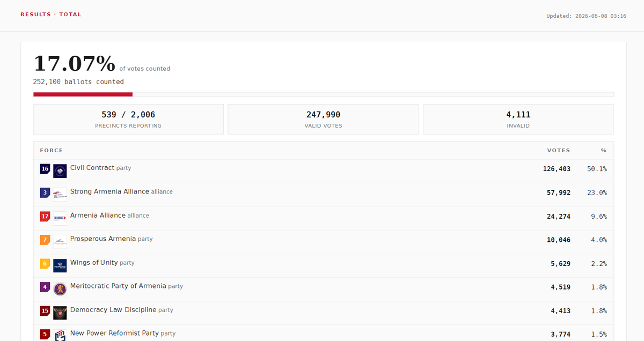
Task: Click the 23.0% percentage value
Action: click(x=597, y=192)
